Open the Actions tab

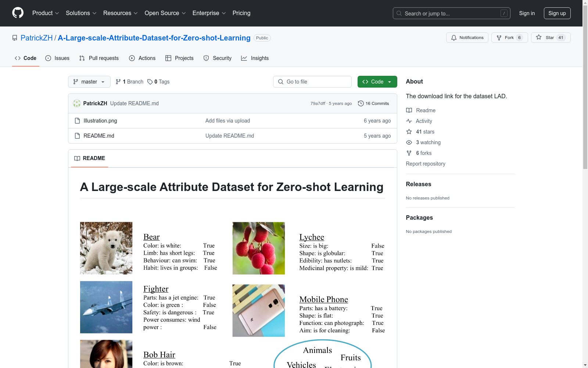(142, 58)
